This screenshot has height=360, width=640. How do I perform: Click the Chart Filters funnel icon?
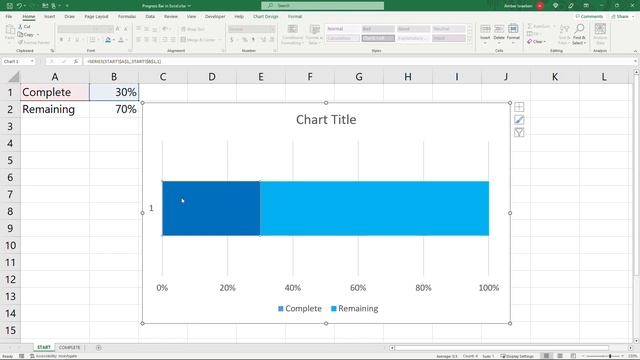(x=519, y=132)
